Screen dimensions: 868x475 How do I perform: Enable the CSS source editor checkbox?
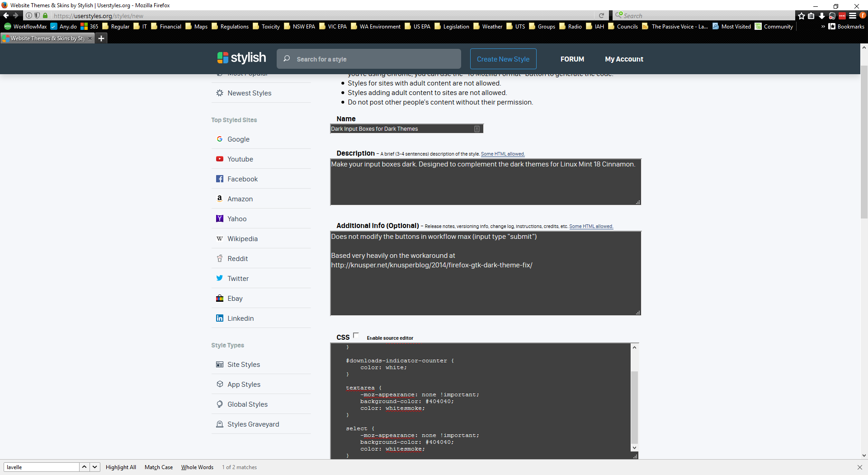[x=356, y=335]
